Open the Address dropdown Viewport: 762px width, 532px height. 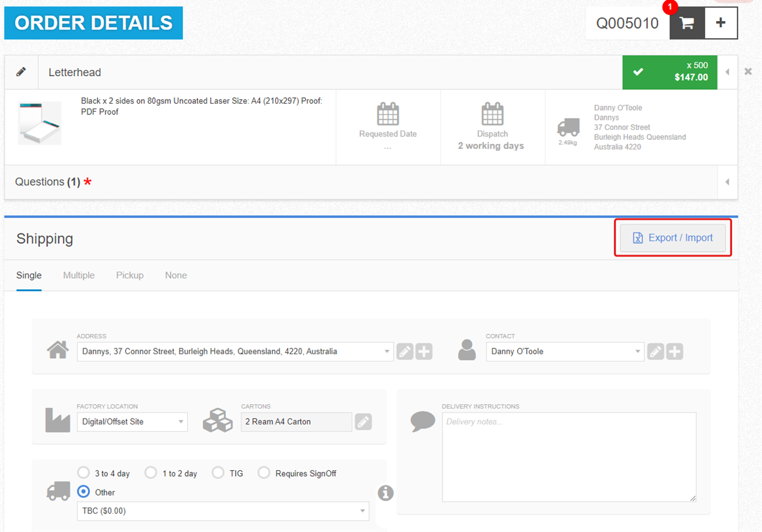(235, 352)
